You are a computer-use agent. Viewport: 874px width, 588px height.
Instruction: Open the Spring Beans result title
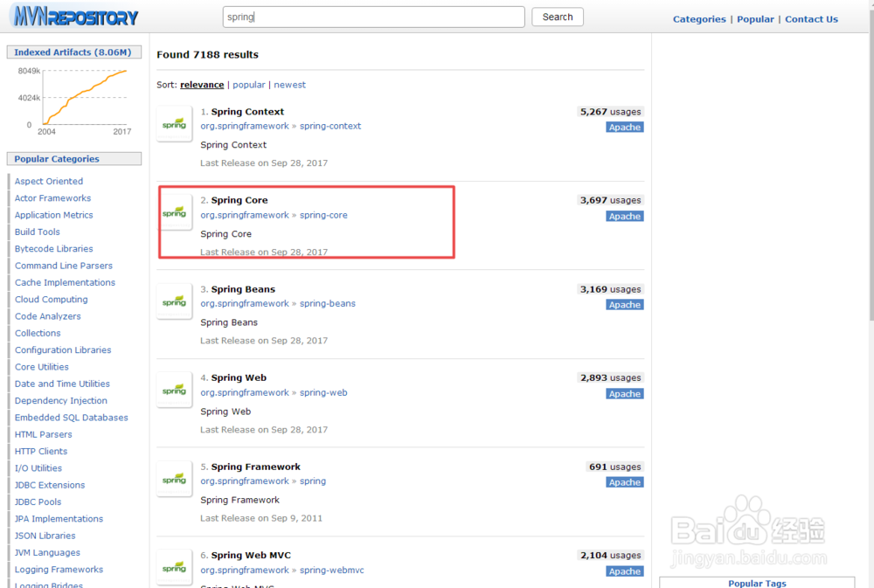[243, 289]
